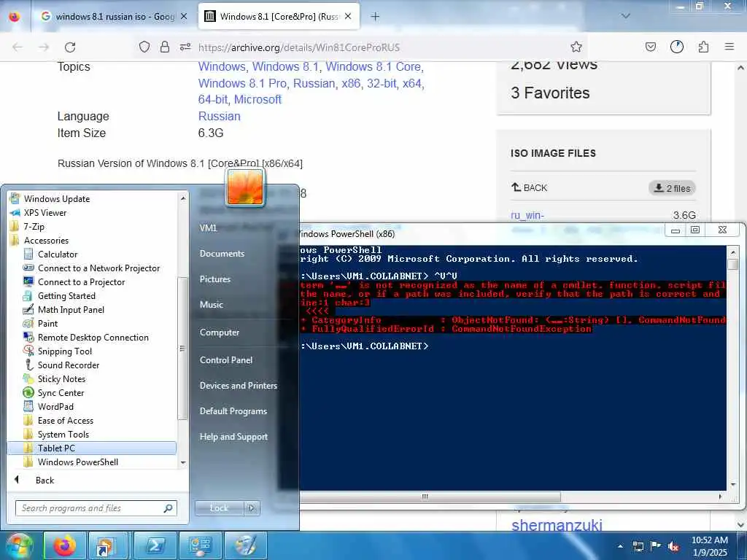Open the Russian language link

pyautogui.click(x=219, y=116)
